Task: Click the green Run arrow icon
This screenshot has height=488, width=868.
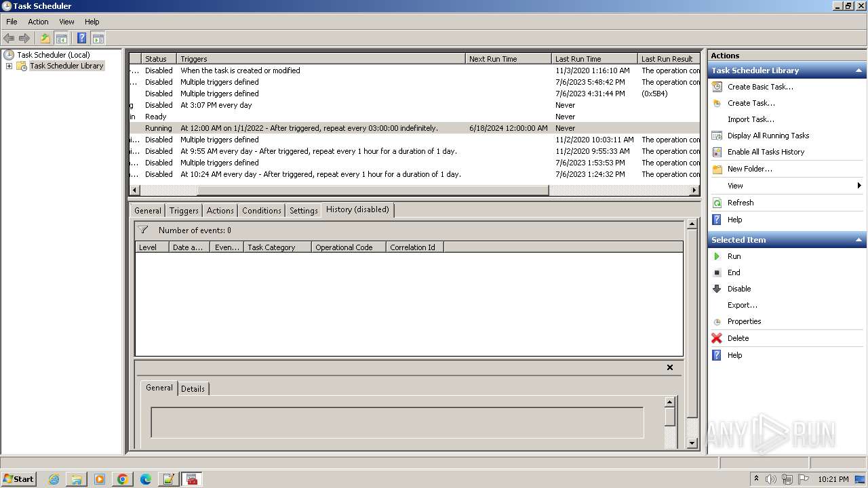Action: [x=717, y=256]
